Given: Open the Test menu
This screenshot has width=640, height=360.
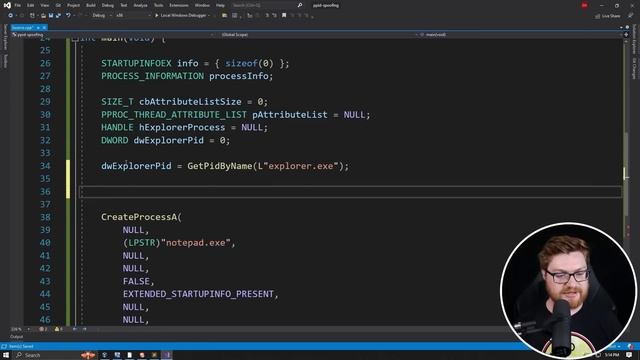Looking at the screenshot, I should 124,5.
